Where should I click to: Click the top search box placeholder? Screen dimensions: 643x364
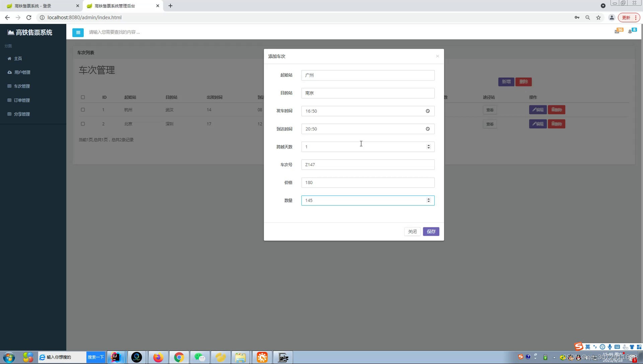(x=114, y=32)
